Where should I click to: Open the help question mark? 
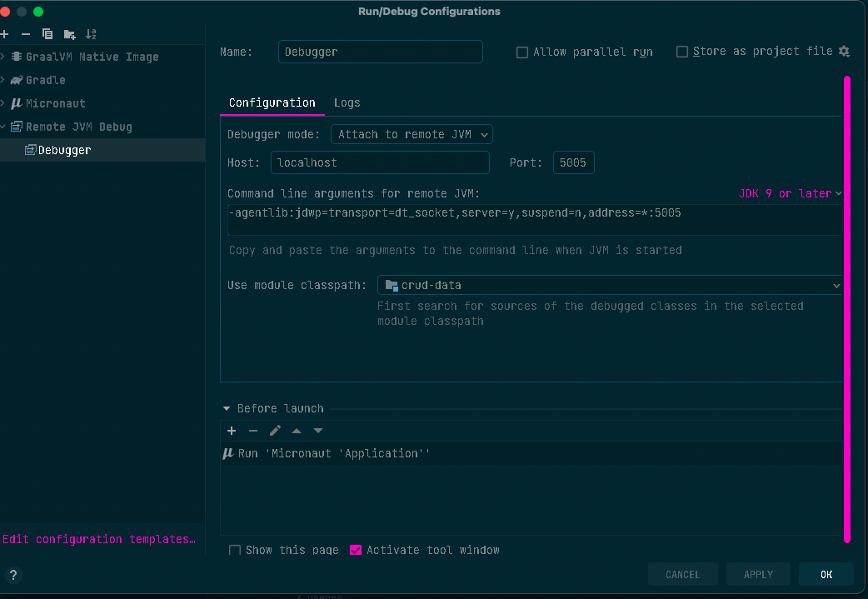[x=13, y=575]
